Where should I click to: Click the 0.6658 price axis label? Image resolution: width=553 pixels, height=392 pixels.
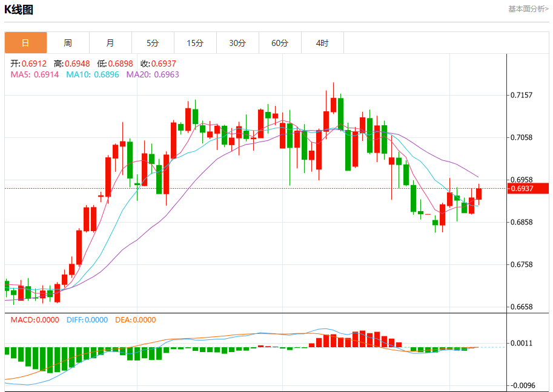pos(522,307)
